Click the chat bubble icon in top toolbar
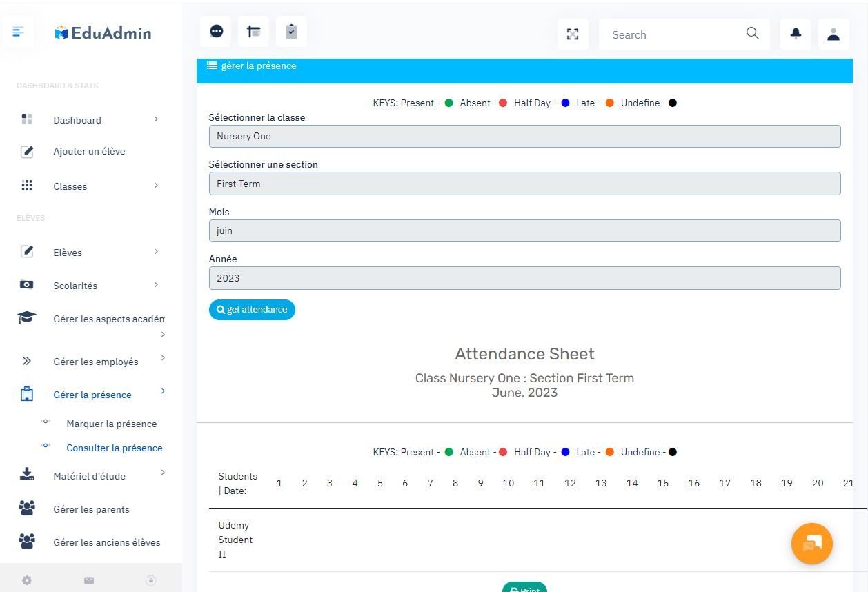This screenshot has height=592, width=868. click(x=216, y=32)
